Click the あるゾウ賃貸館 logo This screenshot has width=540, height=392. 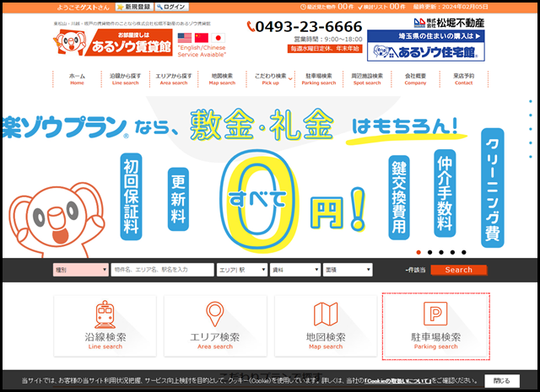(112, 42)
